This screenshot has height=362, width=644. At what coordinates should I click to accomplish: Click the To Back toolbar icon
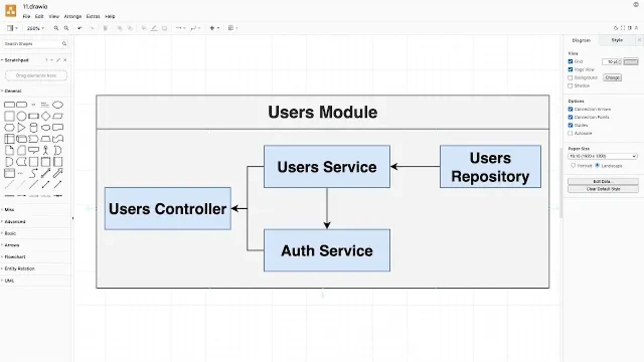tap(130, 28)
